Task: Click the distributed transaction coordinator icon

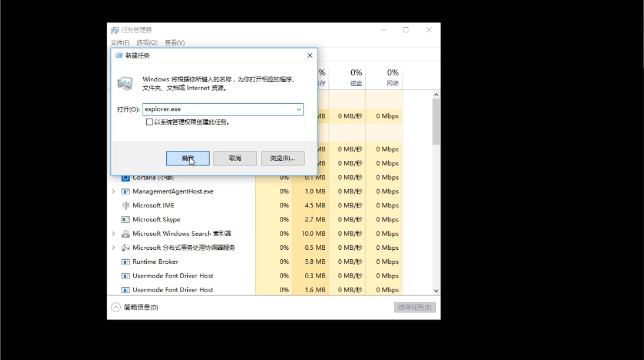Action: (126, 248)
